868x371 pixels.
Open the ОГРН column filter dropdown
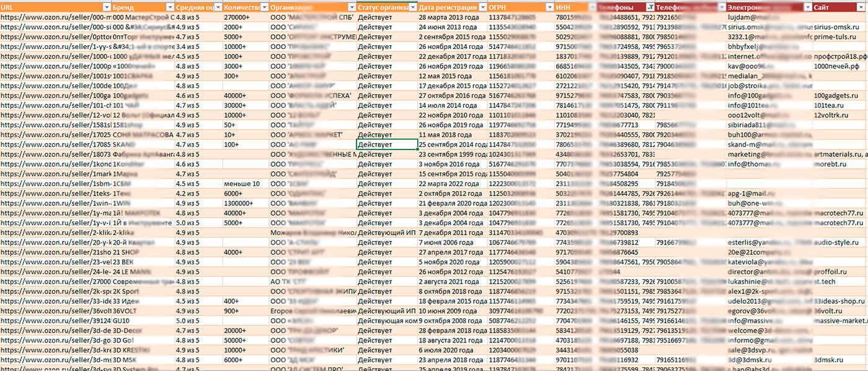(550, 7)
